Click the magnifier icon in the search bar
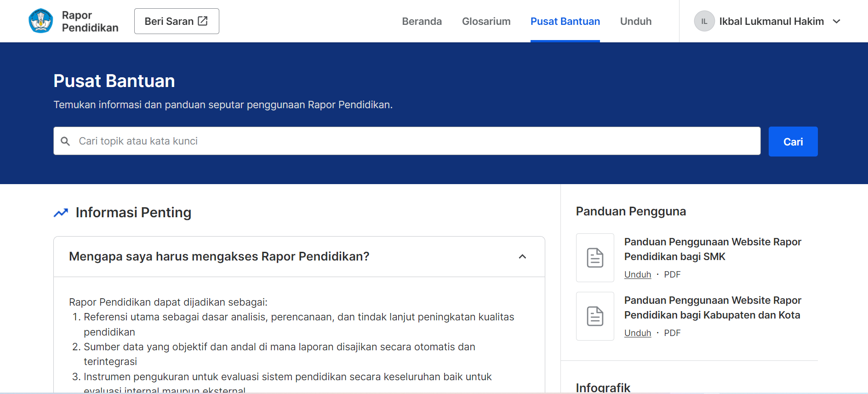The image size is (868, 394). tap(66, 141)
